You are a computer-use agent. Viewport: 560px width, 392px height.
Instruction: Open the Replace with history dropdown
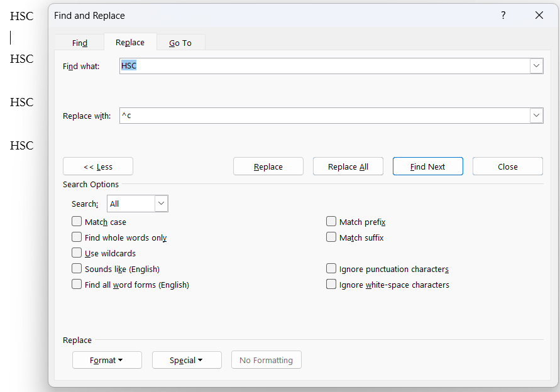[x=536, y=115]
